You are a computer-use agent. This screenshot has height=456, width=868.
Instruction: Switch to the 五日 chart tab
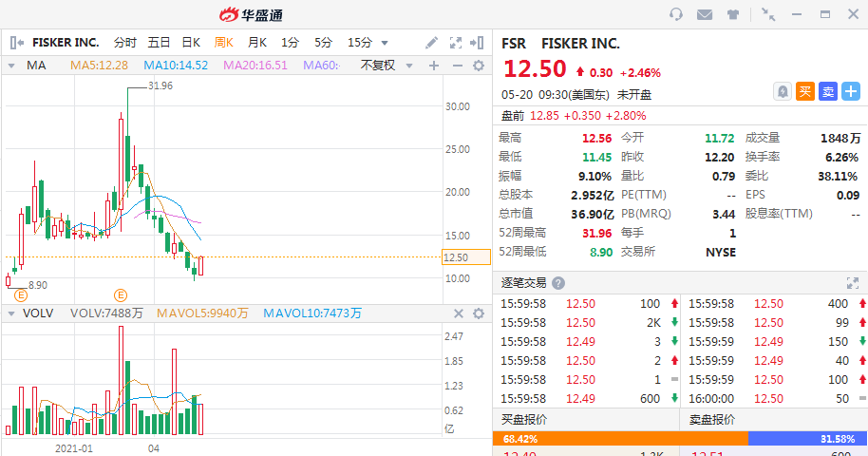click(x=159, y=43)
